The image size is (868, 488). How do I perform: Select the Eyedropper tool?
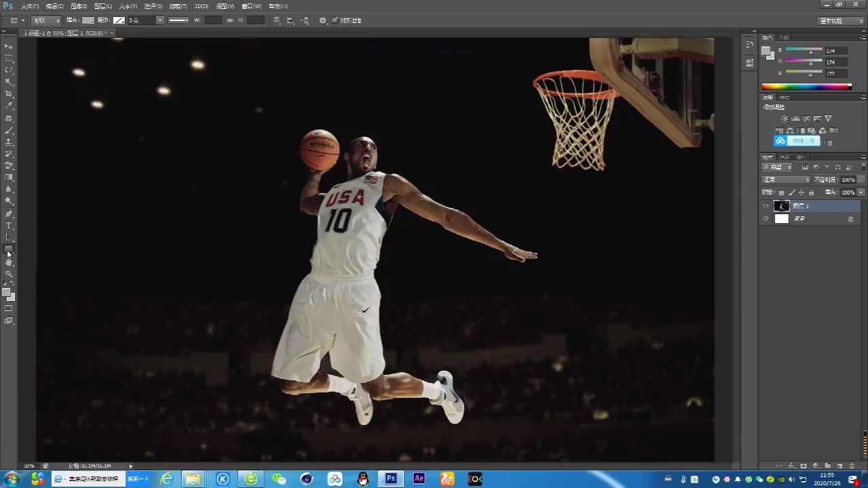[x=9, y=106]
